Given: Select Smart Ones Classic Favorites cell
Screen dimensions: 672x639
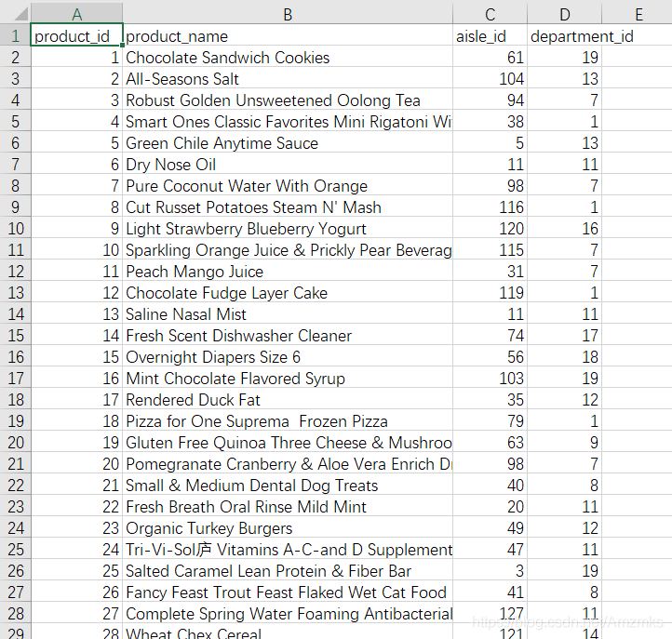Looking at the screenshot, I should coord(288,121).
